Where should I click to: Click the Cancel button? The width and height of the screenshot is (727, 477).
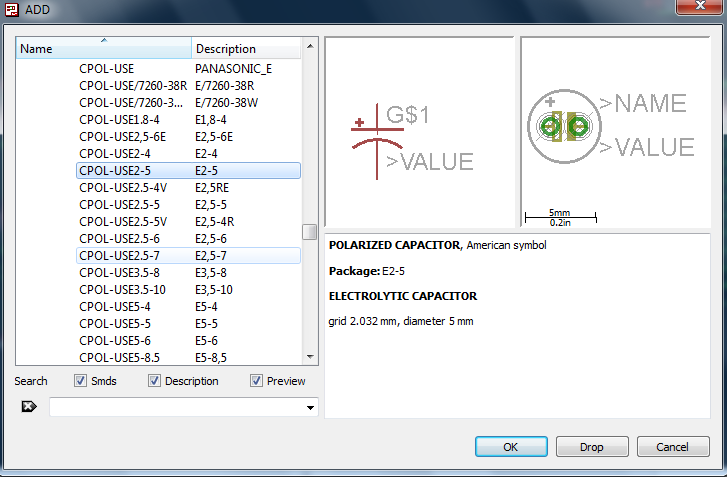point(673,446)
